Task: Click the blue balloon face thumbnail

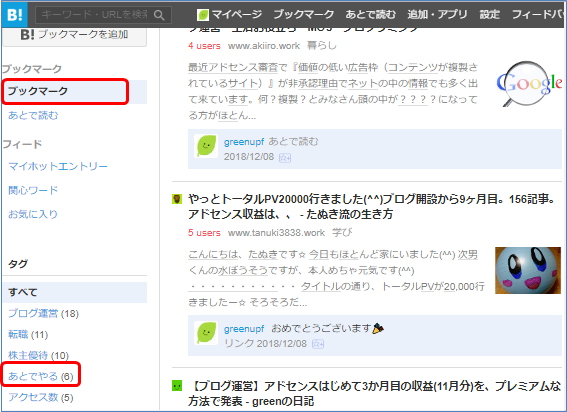Action: click(528, 270)
